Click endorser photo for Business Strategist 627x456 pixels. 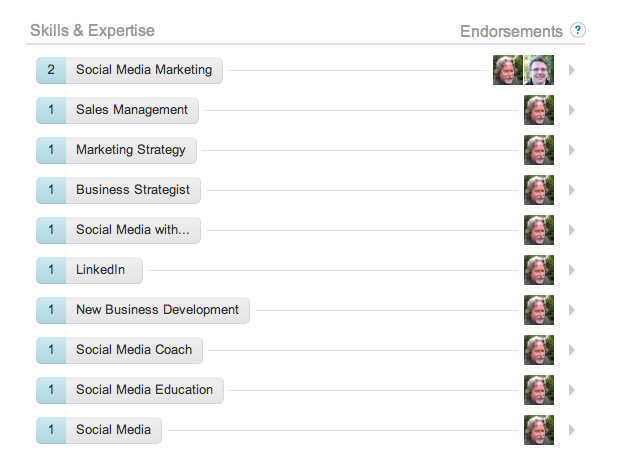(x=539, y=190)
